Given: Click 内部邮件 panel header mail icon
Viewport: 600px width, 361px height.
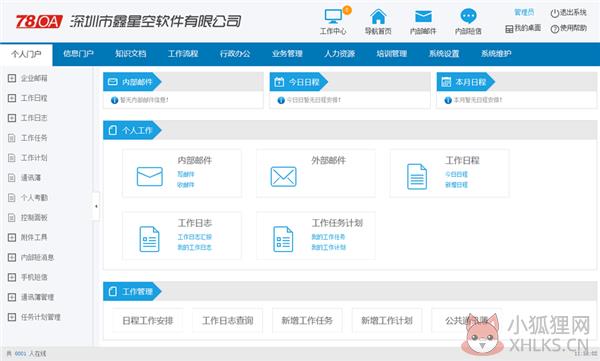Looking at the screenshot, I should coord(112,82).
